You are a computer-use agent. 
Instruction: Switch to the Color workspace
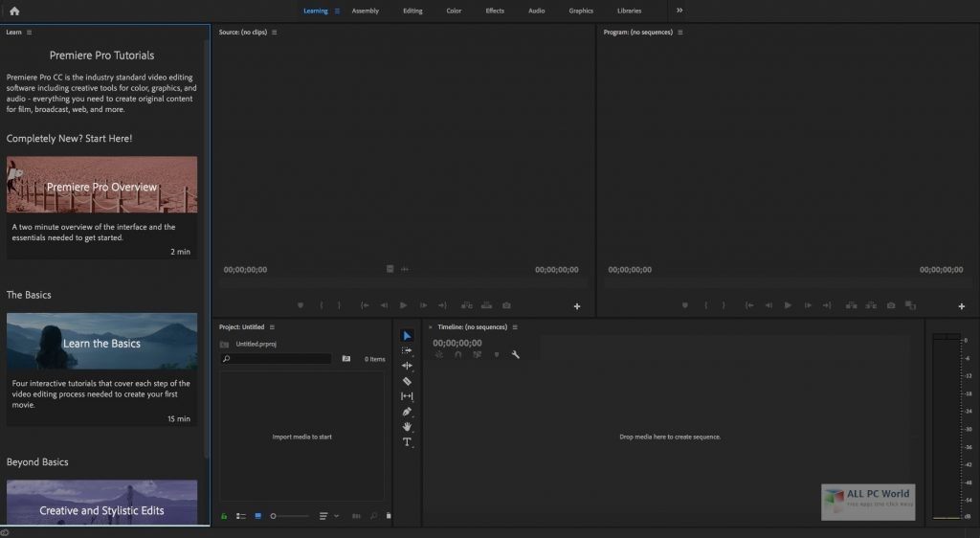[x=454, y=11]
